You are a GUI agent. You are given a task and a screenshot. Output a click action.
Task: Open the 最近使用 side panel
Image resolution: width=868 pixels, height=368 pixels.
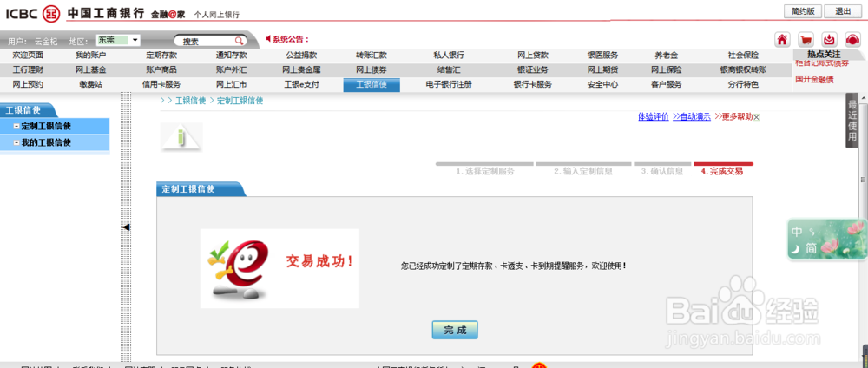pyautogui.click(x=852, y=120)
